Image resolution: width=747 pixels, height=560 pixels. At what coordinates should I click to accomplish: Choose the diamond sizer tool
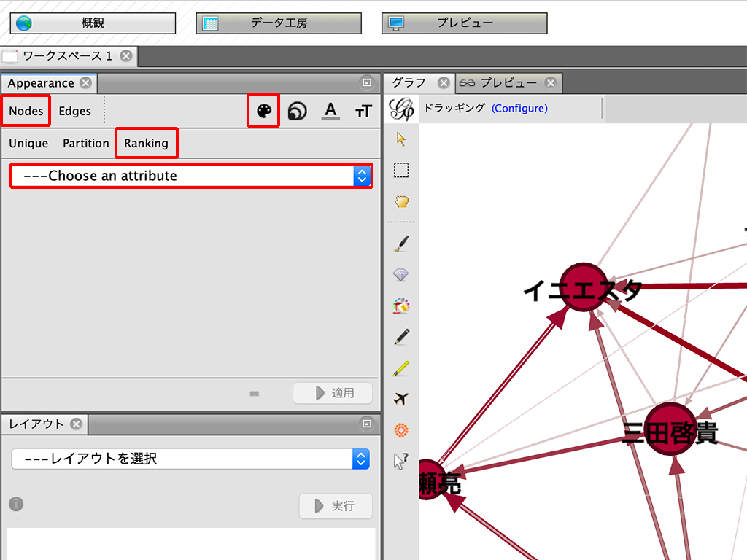(x=400, y=275)
